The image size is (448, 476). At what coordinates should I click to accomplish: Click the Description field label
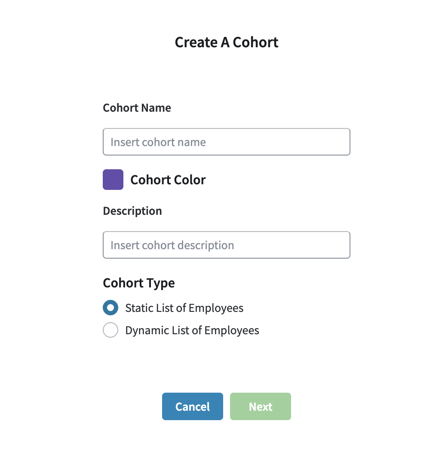(x=132, y=211)
